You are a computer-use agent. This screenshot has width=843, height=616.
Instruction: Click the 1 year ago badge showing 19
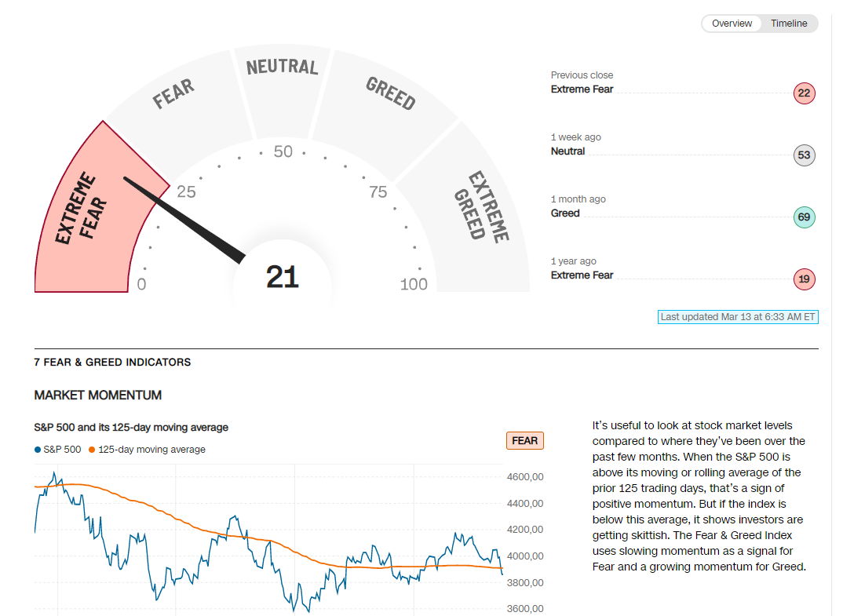point(804,279)
